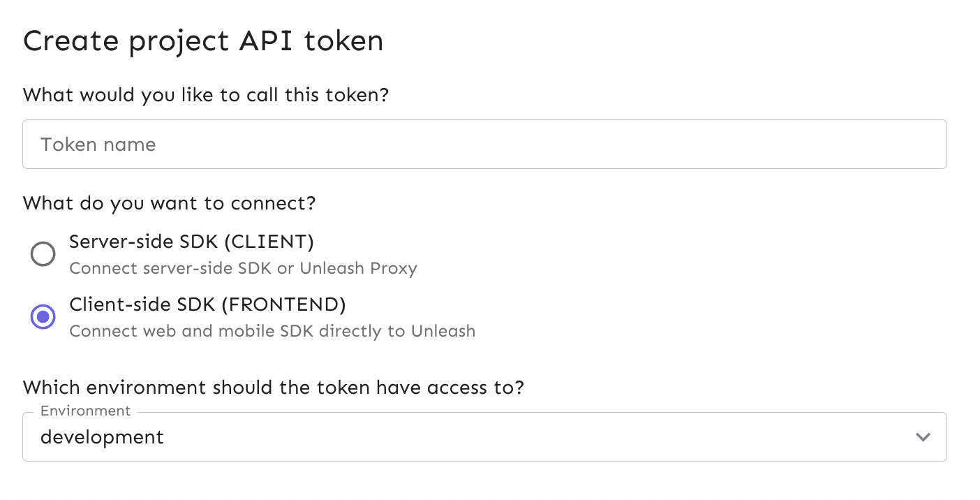This screenshot has width=980, height=500.
Task: Click the Server-side SDK (CLIENT) label text
Action: 191,242
